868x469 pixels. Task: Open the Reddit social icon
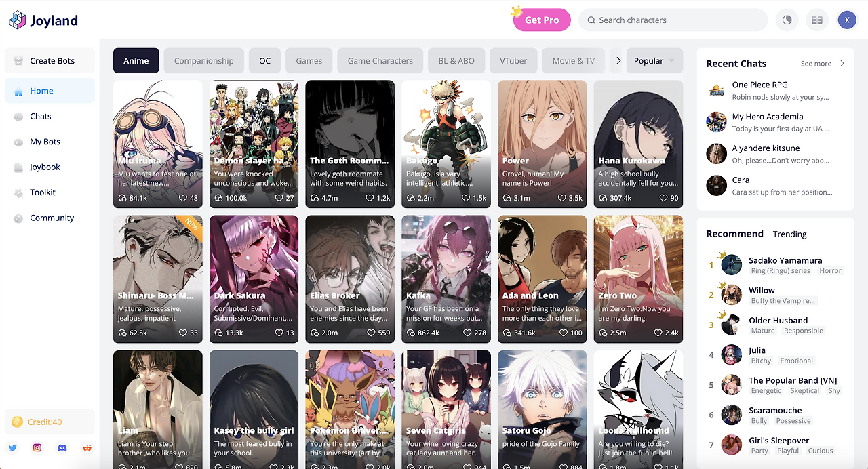point(87,448)
